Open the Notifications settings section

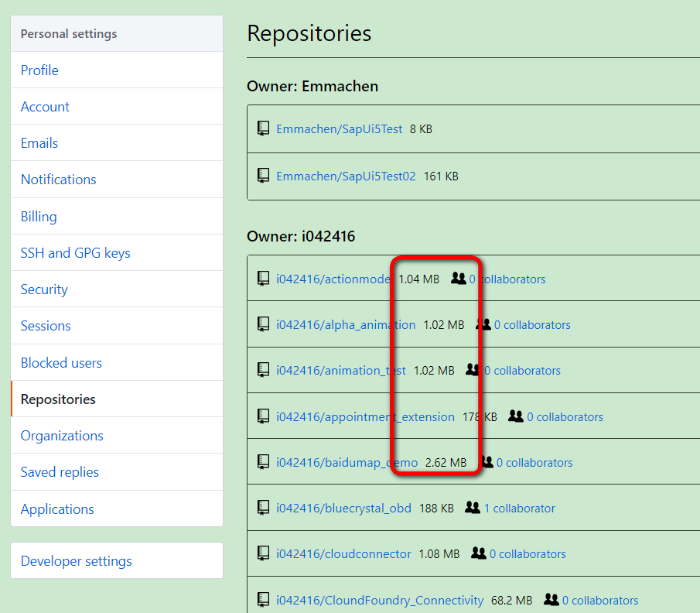[58, 180]
